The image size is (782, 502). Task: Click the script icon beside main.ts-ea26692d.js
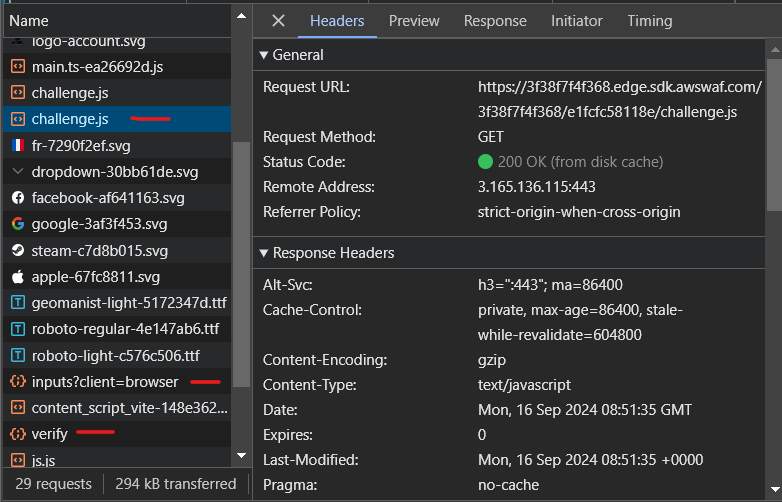click(18, 66)
